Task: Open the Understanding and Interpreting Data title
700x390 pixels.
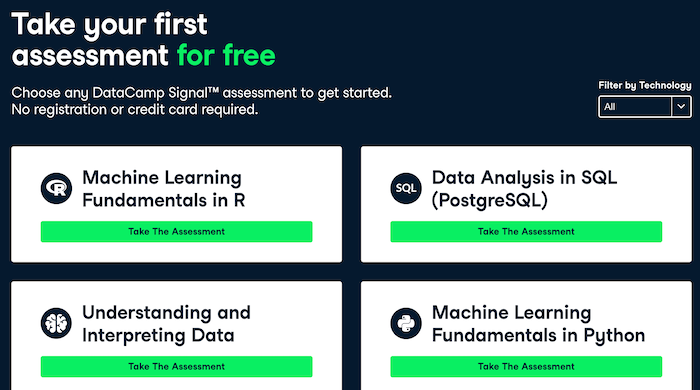Action: 166,324
